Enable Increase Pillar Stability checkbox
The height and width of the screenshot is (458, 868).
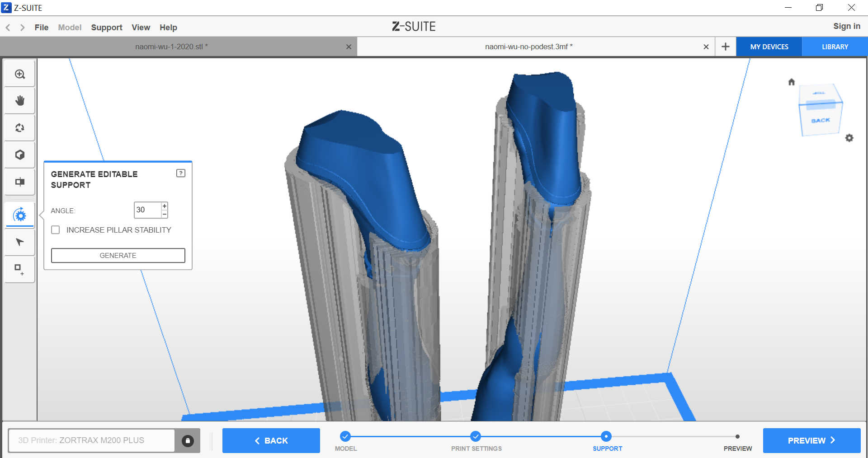tap(56, 230)
